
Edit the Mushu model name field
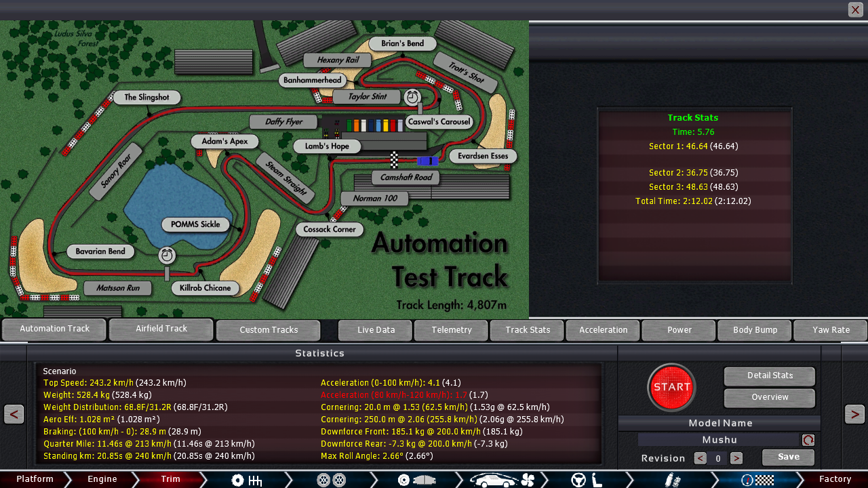click(x=719, y=440)
